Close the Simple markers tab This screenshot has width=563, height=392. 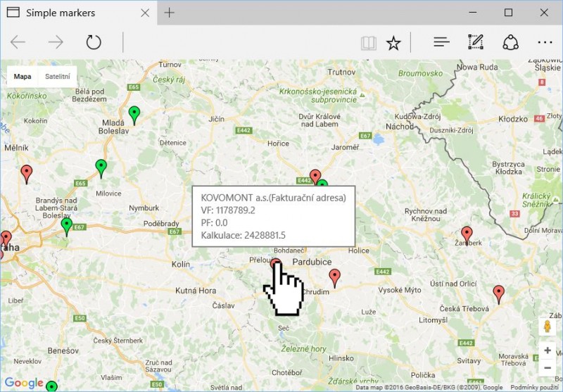point(144,13)
